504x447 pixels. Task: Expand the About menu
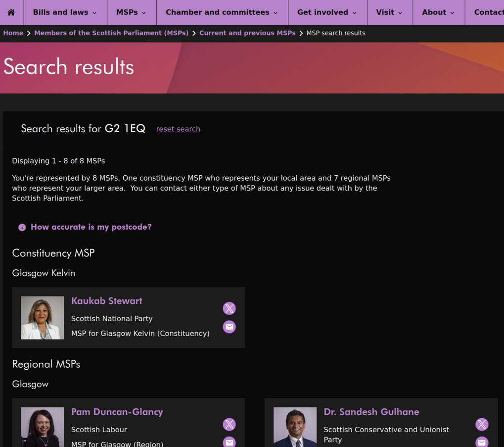click(x=438, y=12)
